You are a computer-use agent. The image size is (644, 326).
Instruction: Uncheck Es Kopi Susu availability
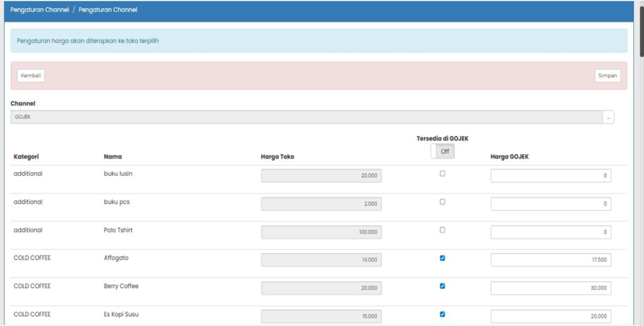[442, 314]
